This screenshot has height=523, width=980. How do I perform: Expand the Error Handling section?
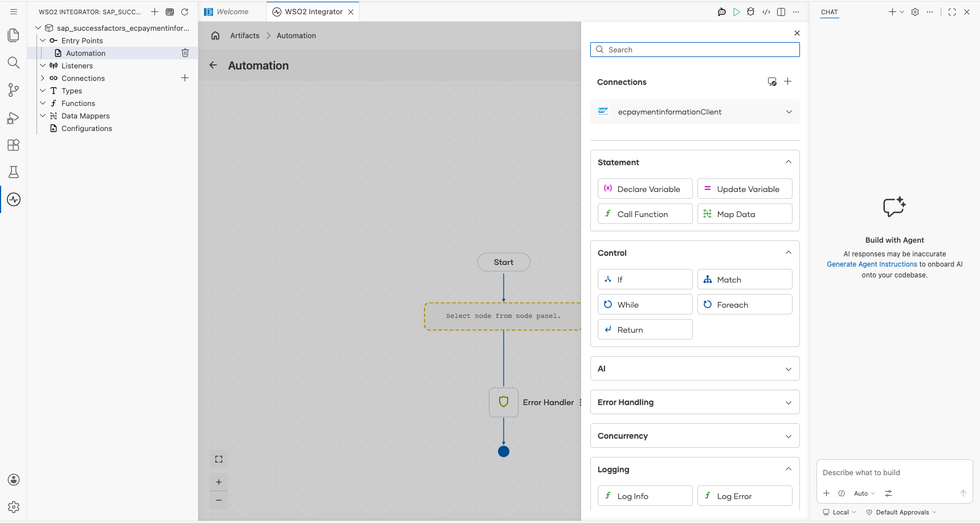789,403
